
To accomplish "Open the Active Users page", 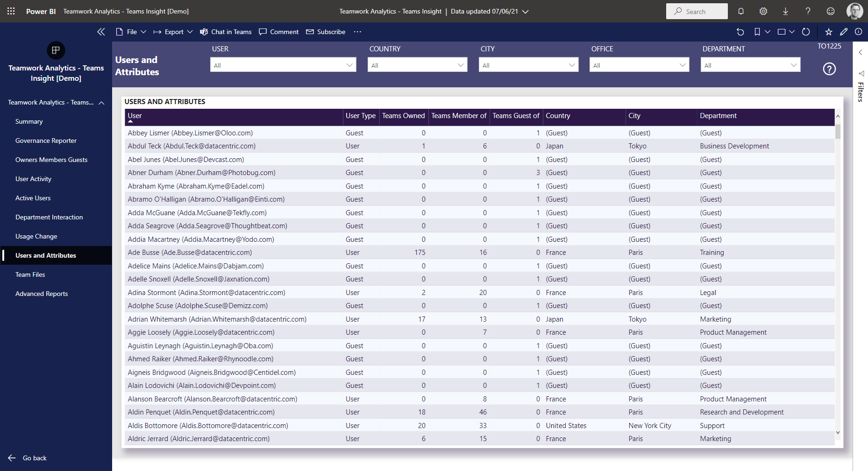I will pyautogui.click(x=33, y=198).
